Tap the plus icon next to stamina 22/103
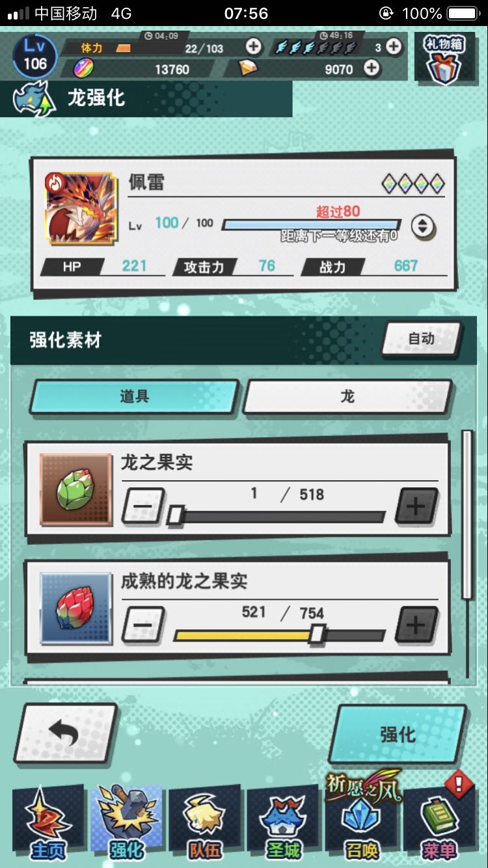 [x=254, y=47]
